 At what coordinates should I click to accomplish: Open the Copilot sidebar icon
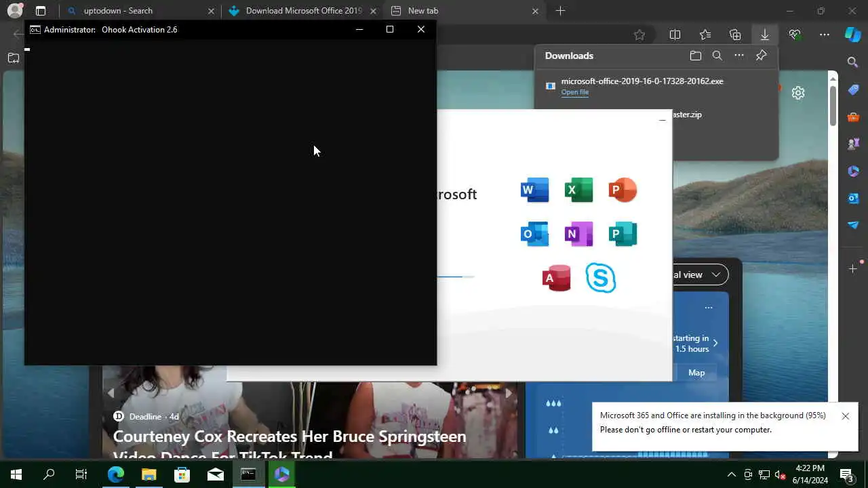(853, 35)
